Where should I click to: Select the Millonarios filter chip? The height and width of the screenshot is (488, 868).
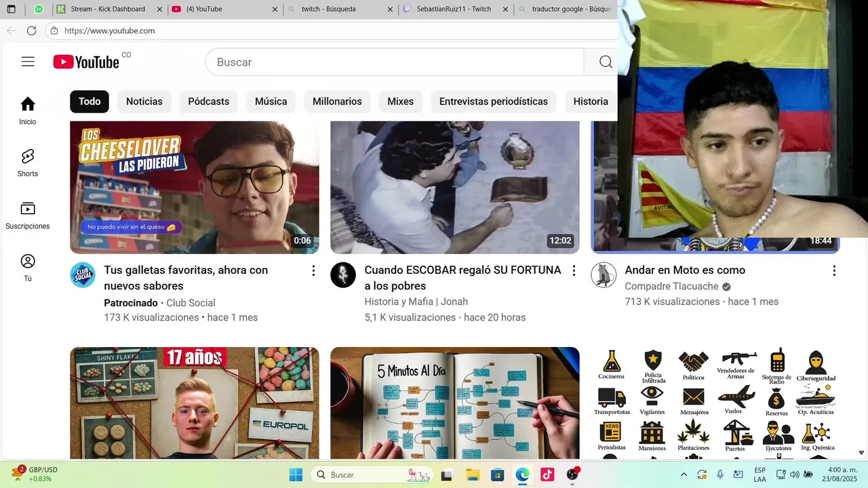[337, 101]
